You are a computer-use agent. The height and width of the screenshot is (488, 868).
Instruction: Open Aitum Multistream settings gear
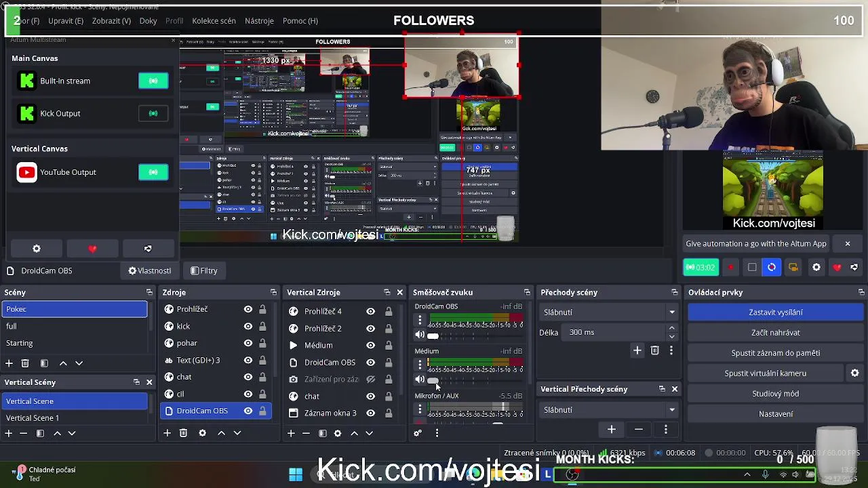tap(37, 249)
